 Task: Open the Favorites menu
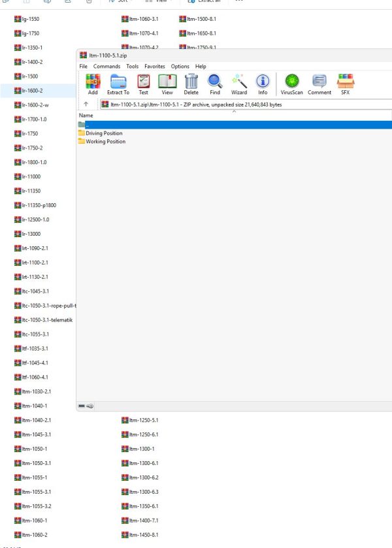click(x=155, y=67)
